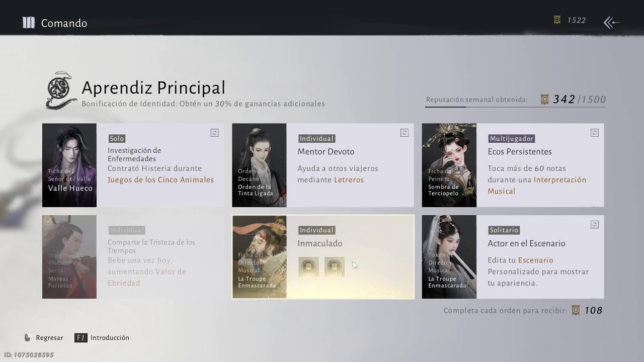Viewport: 644px width, 362px height.
Task: Claim second reward icon under Inmaculado
Action: point(335,267)
